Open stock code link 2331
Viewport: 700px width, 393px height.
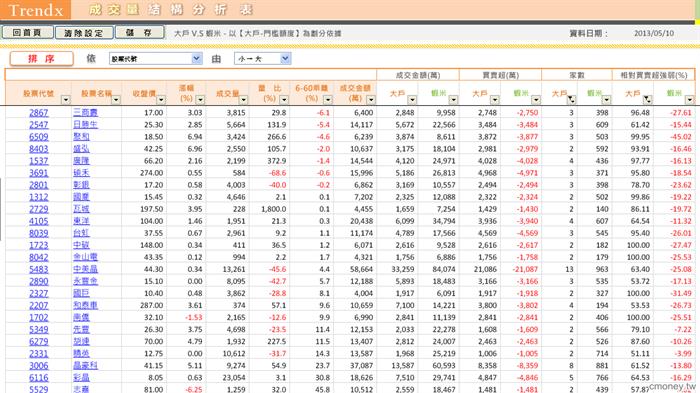[x=38, y=354]
